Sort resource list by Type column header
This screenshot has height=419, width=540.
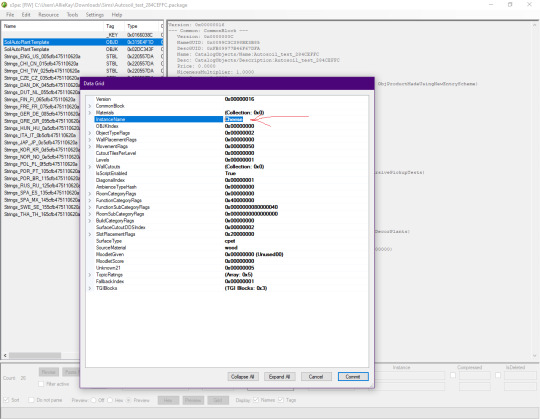coord(142,26)
